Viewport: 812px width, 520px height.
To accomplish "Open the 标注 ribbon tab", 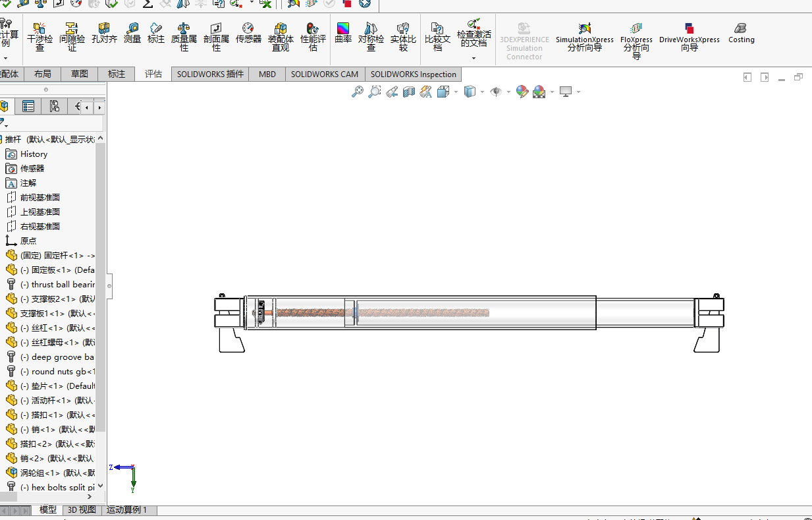I will click(117, 74).
